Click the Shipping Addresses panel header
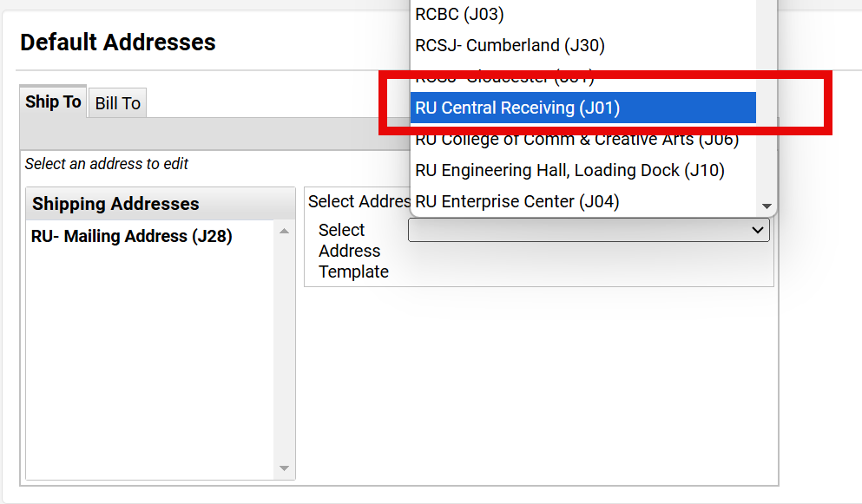 115,204
